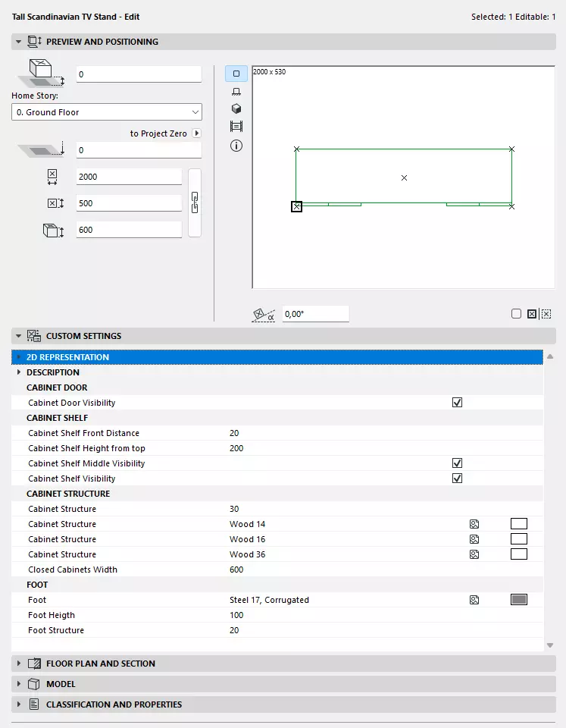Click dashed mirror icon below preview
566x728 pixels.
pos(546,314)
